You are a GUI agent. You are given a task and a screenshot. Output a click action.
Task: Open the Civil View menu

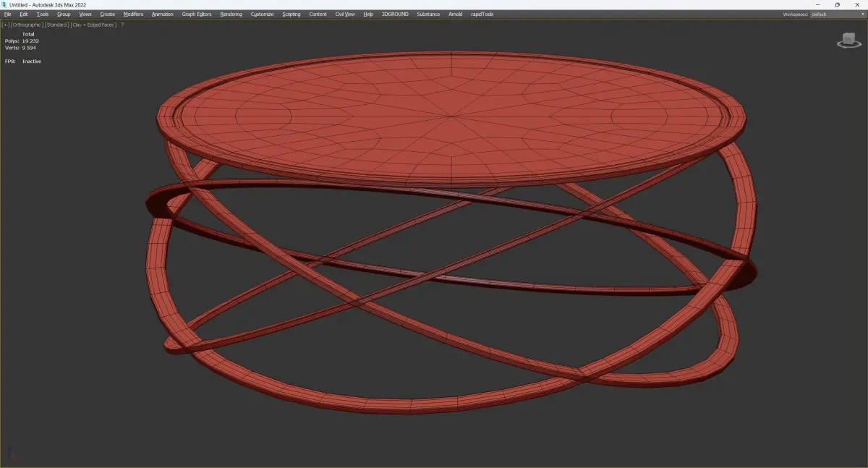(x=345, y=14)
